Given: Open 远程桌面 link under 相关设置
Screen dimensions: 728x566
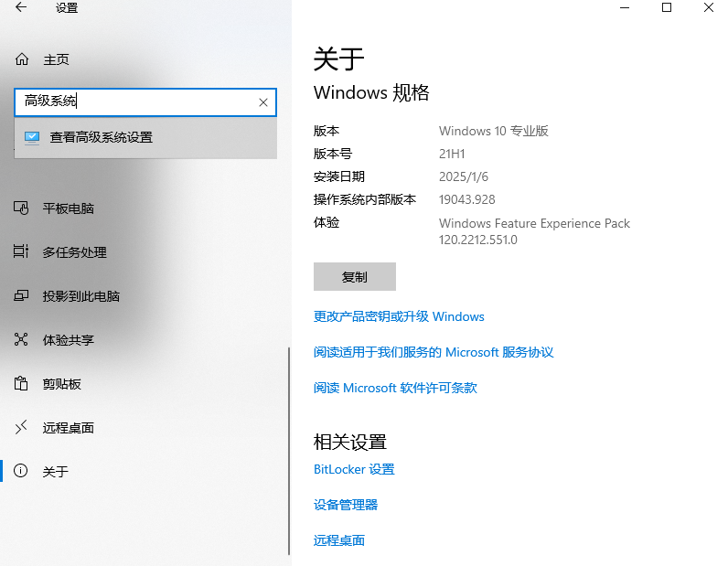Looking at the screenshot, I should click(339, 541).
